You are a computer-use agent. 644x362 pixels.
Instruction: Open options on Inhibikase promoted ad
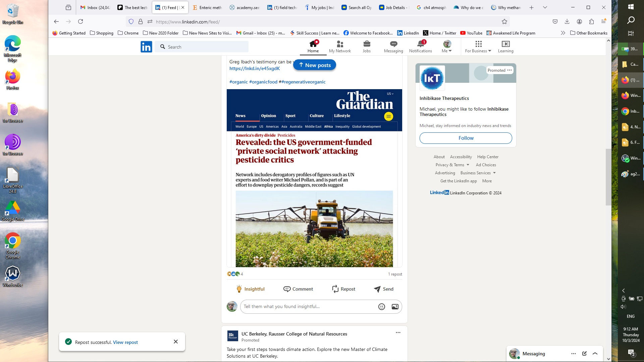pos(509,70)
